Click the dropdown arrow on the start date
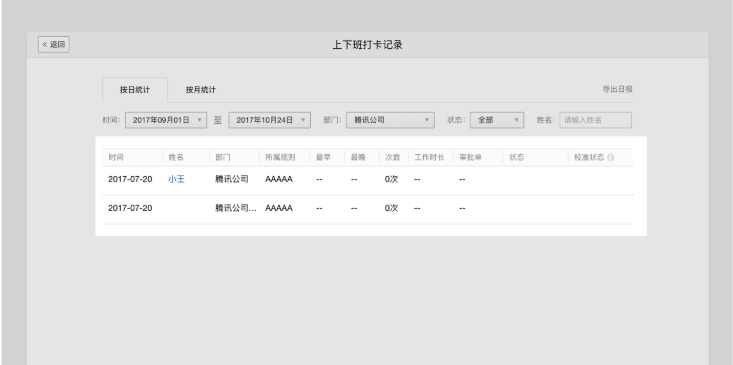 click(200, 120)
